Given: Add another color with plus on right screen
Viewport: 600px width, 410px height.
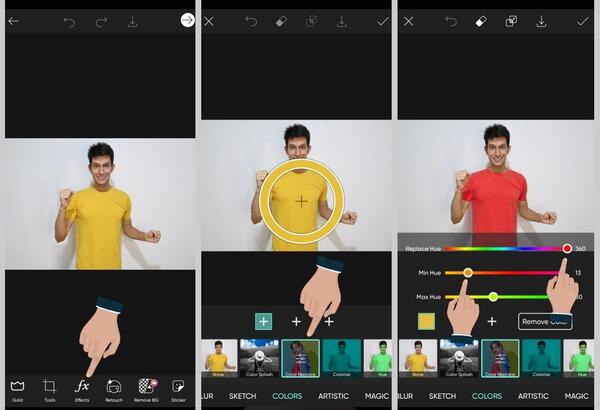Looking at the screenshot, I should [492, 322].
